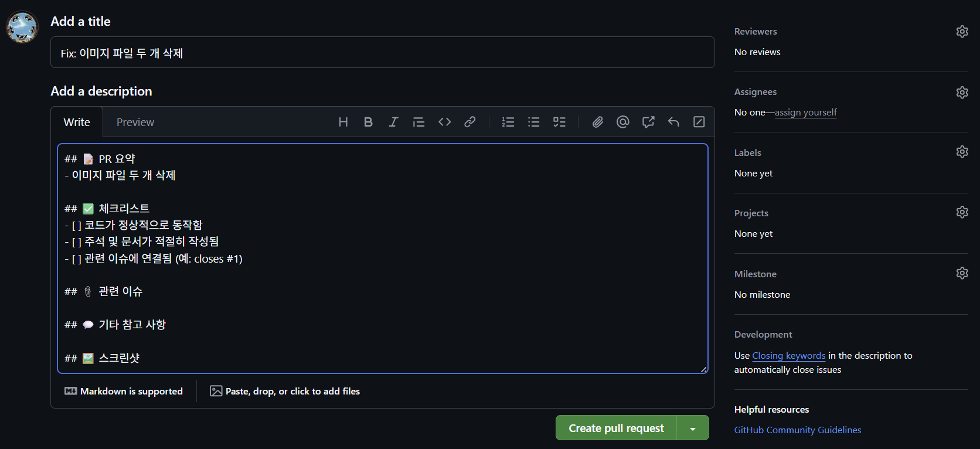
Task: Insert a heading with the H icon
Action: [343, 122]
